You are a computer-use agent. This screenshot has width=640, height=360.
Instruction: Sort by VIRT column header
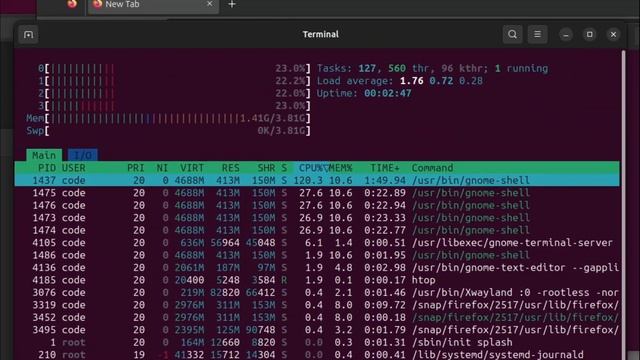(x=192, y=168)
